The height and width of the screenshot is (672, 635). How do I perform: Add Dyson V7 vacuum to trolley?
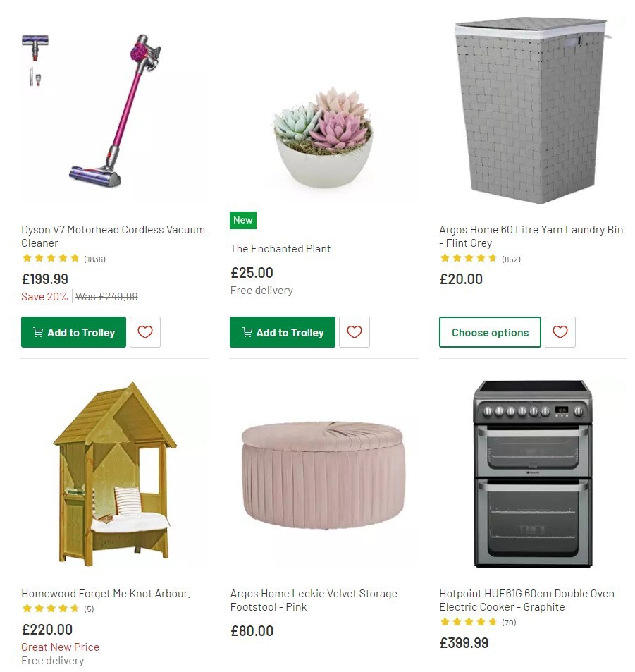tap(73, 332)
